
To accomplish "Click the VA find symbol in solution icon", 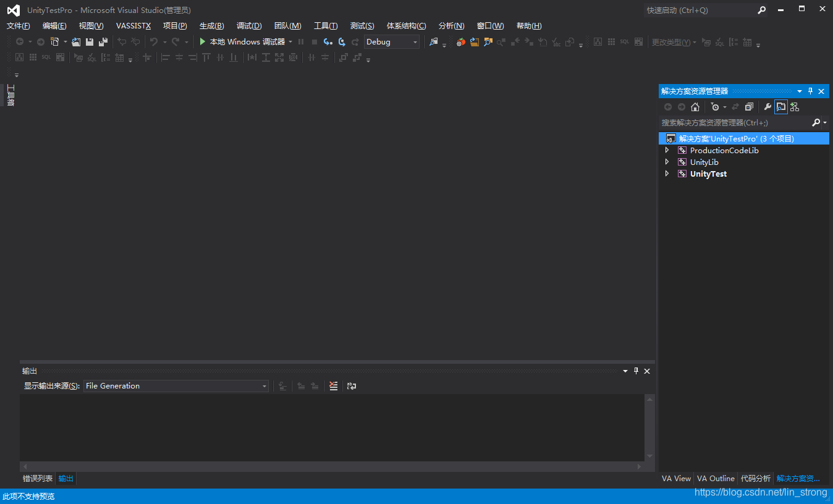I will click(x=488, y=42).
